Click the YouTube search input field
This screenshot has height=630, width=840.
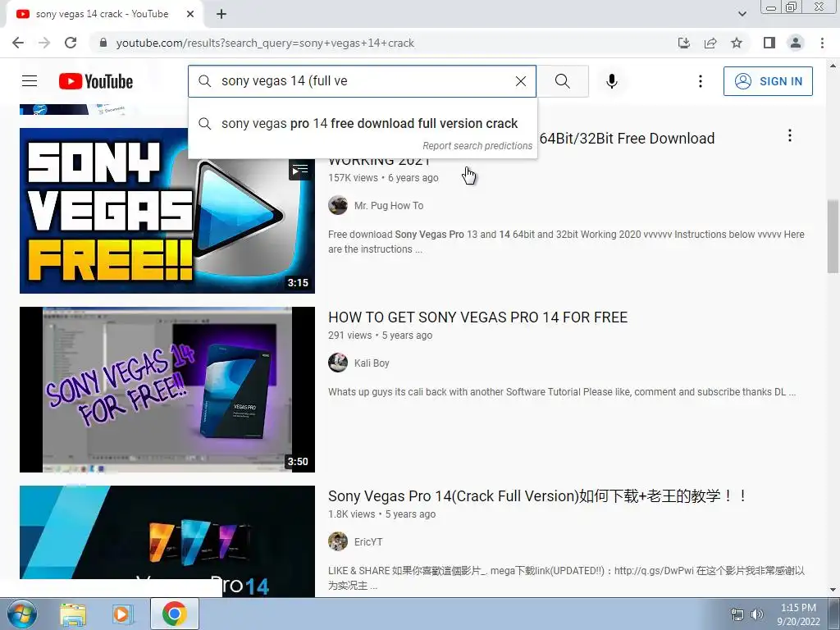pos(362,81)
